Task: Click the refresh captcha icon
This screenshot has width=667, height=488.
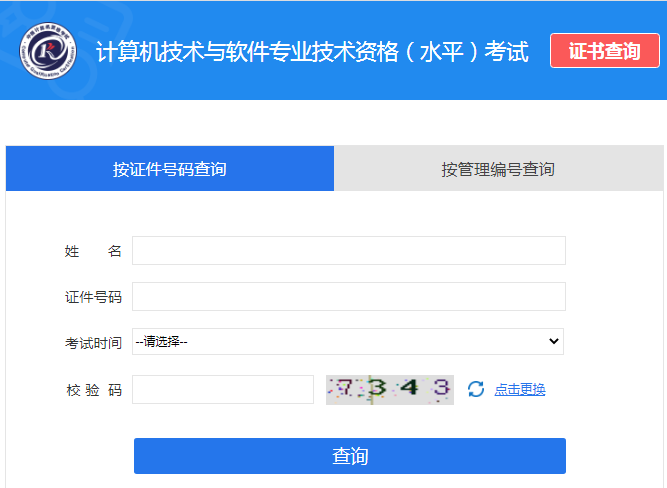Action: pyautogui.click(x=476, y=389)
